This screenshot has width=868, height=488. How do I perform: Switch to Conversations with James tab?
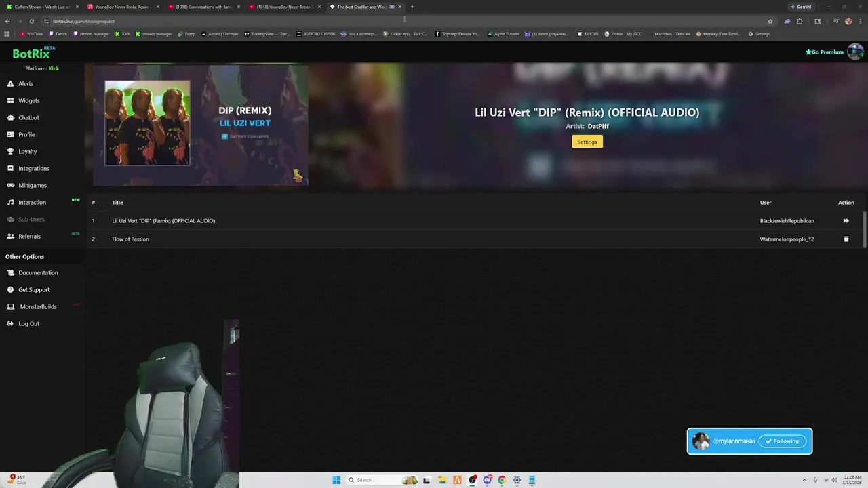(x=203, y=7)
